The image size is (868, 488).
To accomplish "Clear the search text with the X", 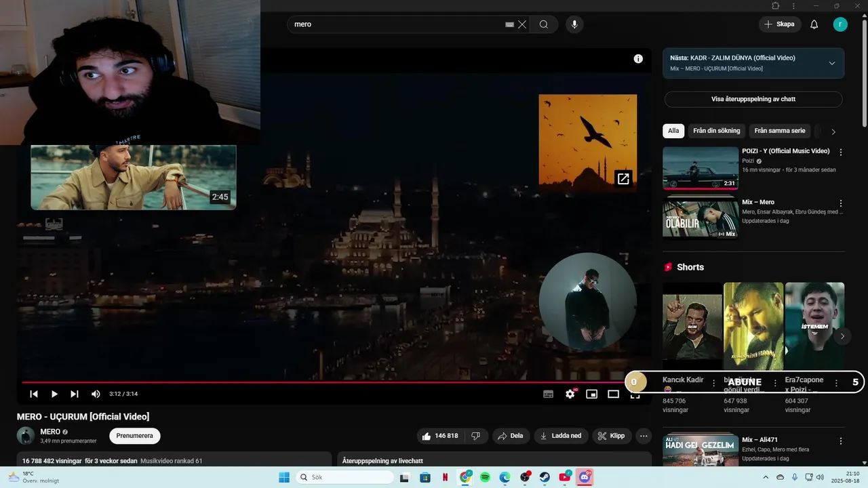I will click(x=522, y=24).
